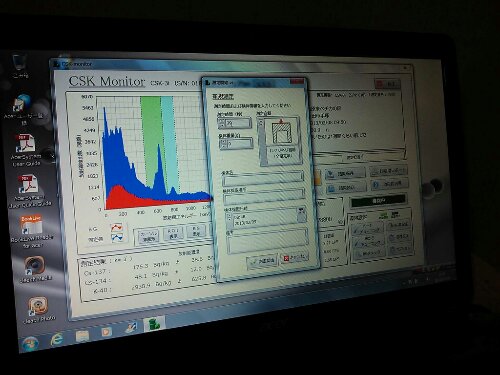Click the red background spectrum legend icon

tap(117, 228)
